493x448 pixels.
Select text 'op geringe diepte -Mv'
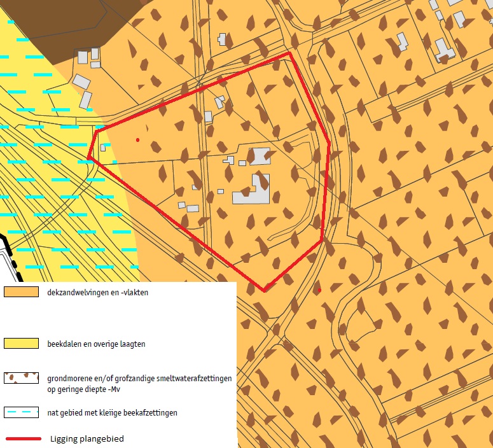(x=83, y=389)
